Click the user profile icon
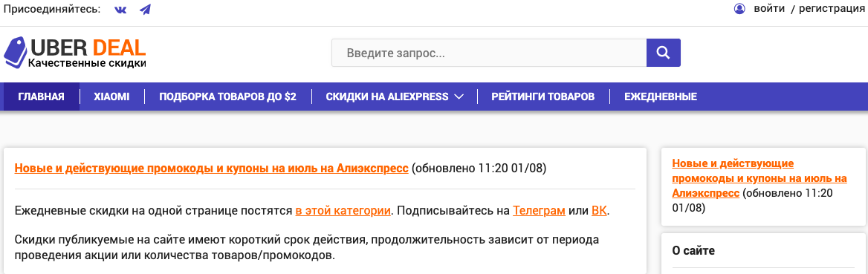This screenshot has height=274, width=868. click(x=739, y=9)
